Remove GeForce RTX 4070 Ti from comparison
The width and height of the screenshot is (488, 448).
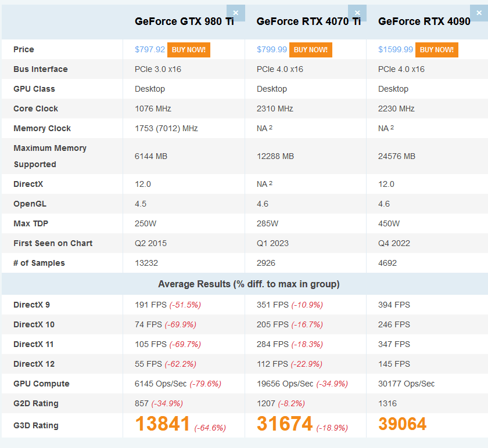357,13
